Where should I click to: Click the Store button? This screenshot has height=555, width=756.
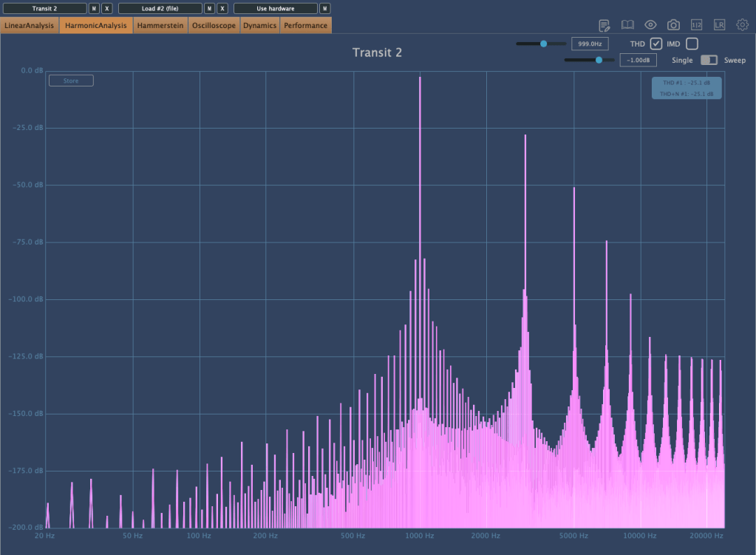[71, 81]
